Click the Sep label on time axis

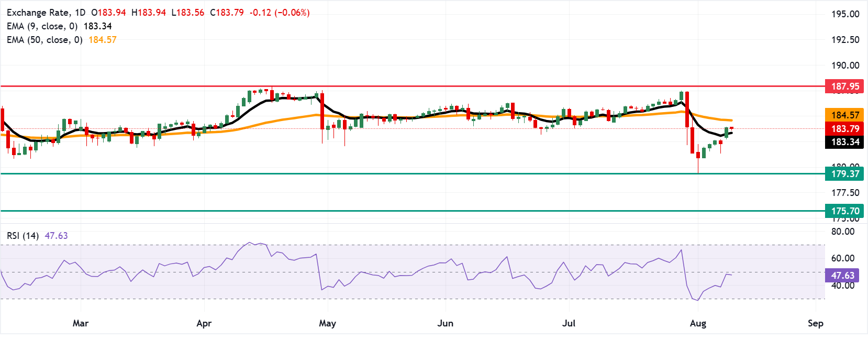click(816, 323)
